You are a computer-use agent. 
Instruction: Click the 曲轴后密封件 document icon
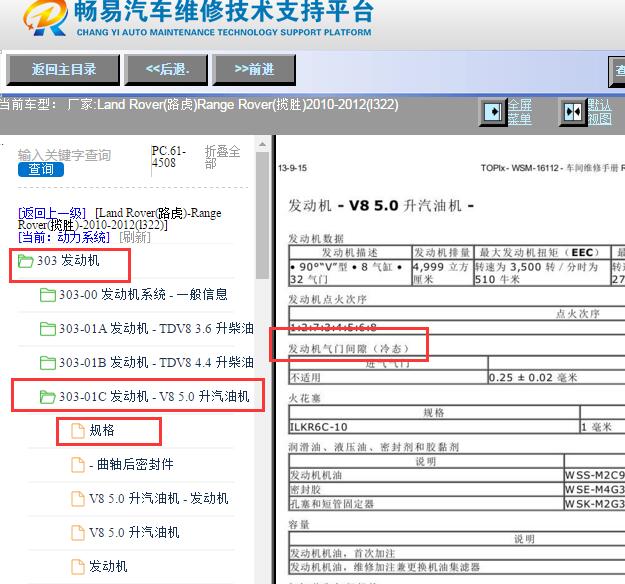[78, 465]
